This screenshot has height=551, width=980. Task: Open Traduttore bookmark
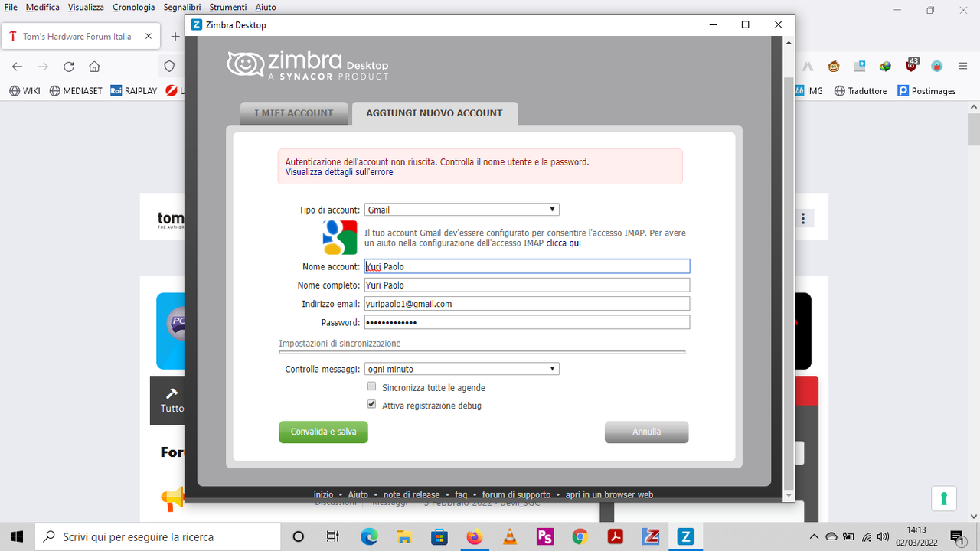tap(861, 90)
